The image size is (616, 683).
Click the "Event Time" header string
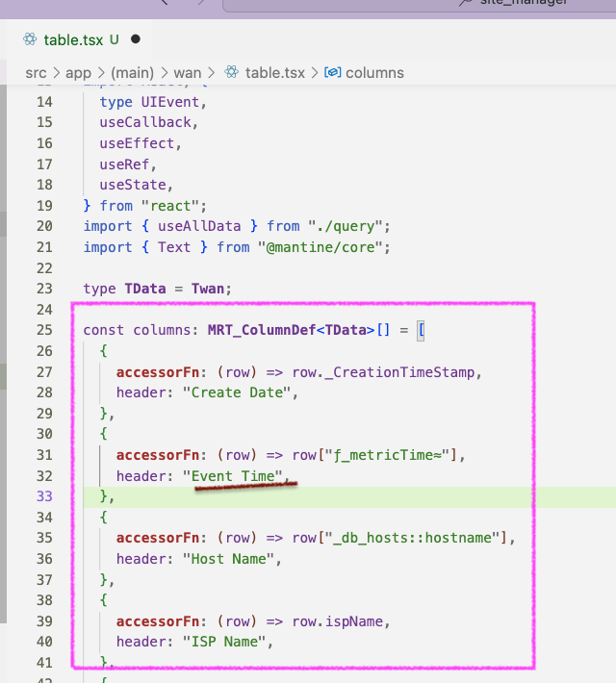(233, 476)
